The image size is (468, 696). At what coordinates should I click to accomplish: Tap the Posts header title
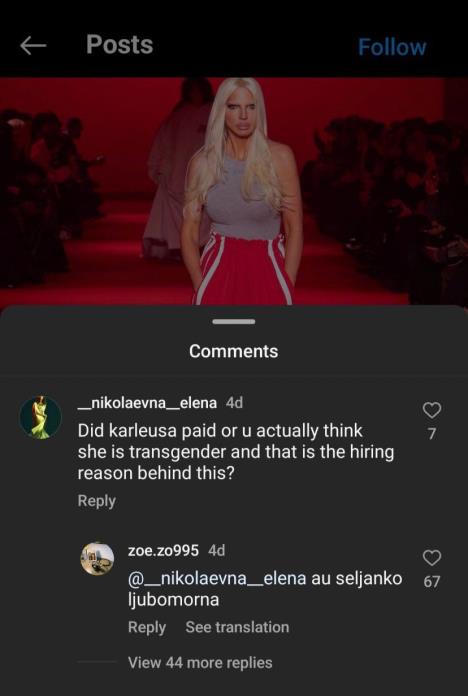click(x=119, y=45)
